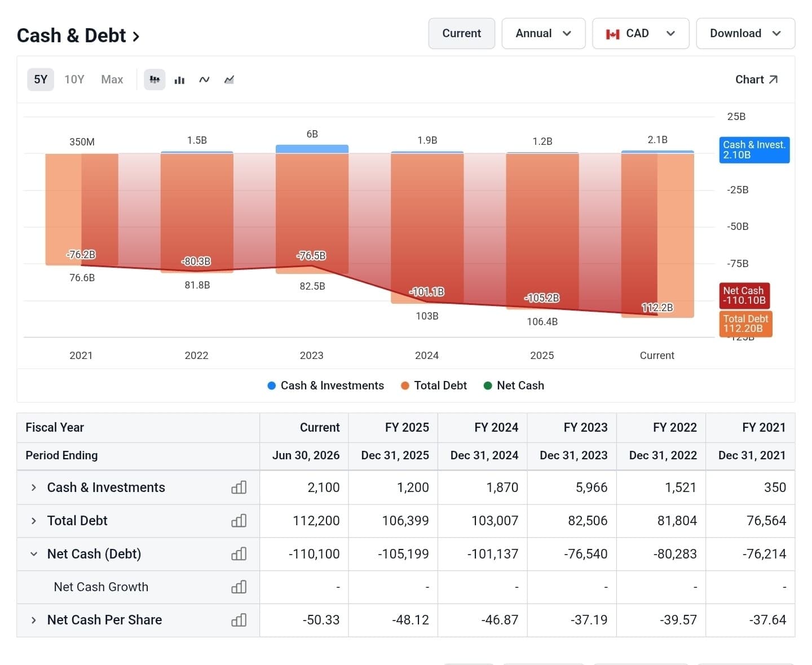812x665 pixels.
Task: Open the Cash & Debt heading link
Action: pos(78,36)
